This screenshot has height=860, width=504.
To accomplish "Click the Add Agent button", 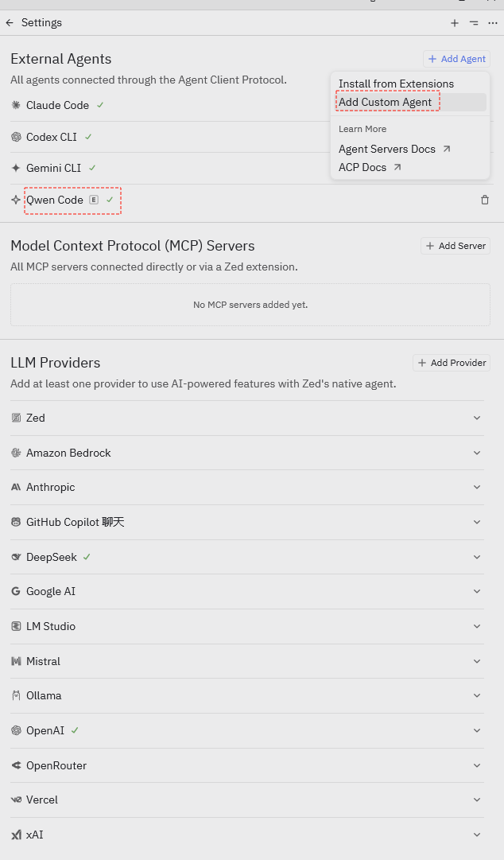I will [456, 59].
